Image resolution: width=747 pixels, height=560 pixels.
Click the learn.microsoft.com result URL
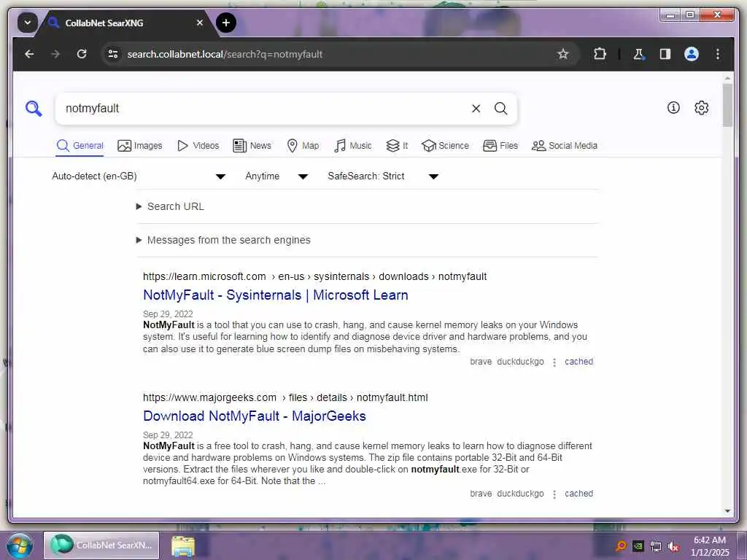pyautogui.click(x=314, y=276)
